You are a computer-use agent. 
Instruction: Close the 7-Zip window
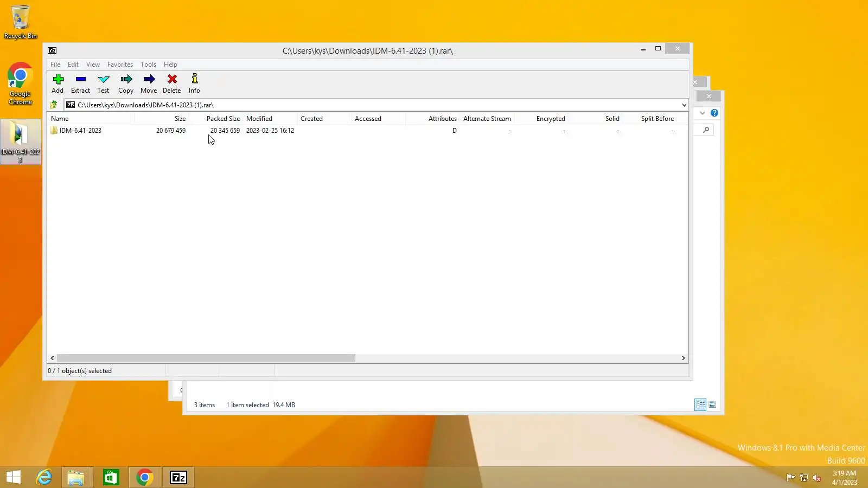click(x=678, y=49)
